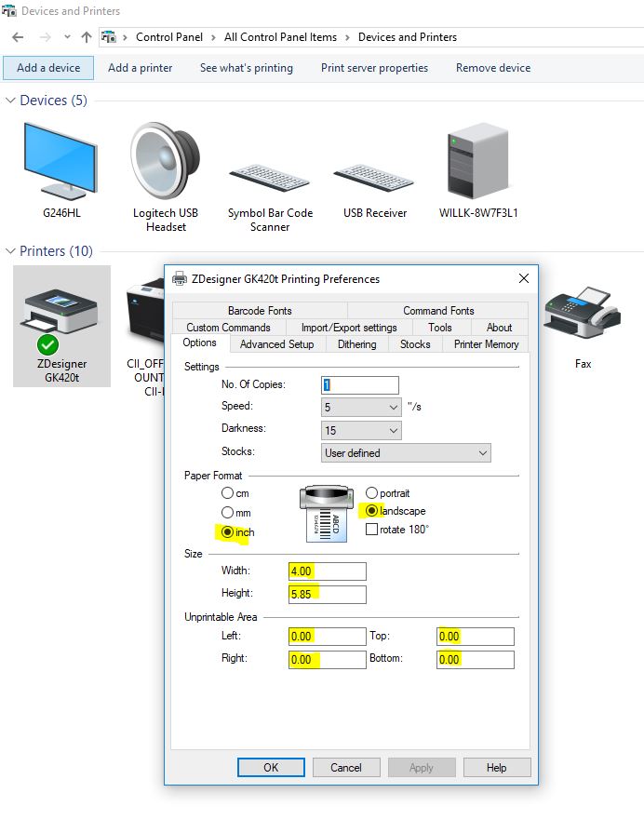Select the mm unit radio button

pyautogui.click(x=227, y=513)
